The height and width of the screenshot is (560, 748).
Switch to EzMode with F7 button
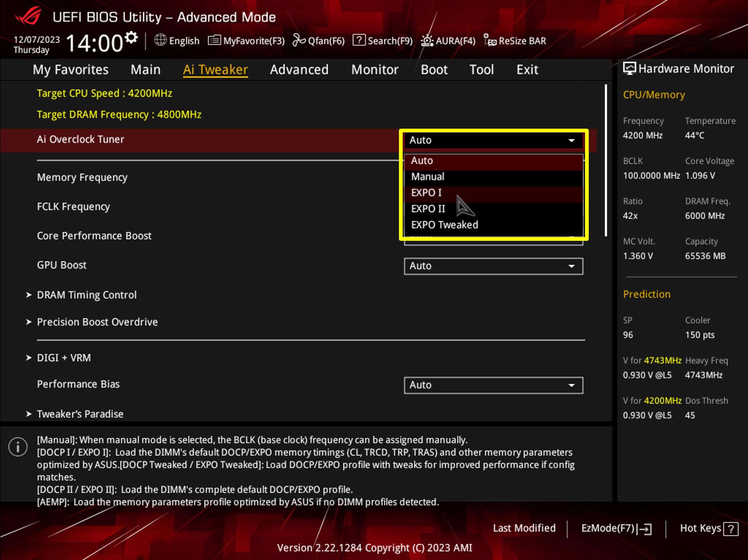tap(616, 528)
